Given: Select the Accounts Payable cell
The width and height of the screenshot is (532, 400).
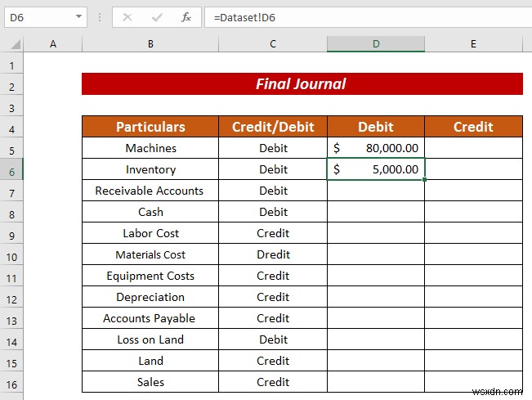Looking at the screenshot, I should click(x=150, y=318).
